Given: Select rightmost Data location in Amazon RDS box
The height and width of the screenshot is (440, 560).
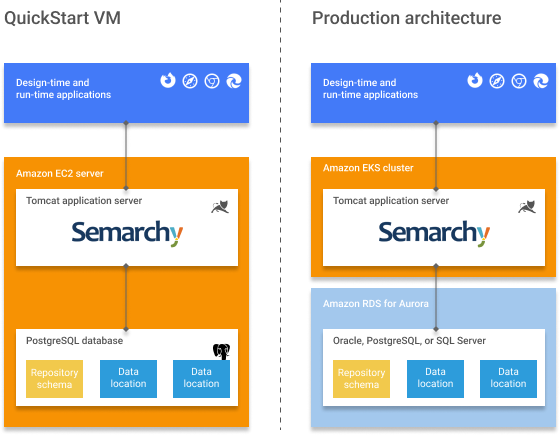Looking at the screenshot, I should click(x=508, y=379).
